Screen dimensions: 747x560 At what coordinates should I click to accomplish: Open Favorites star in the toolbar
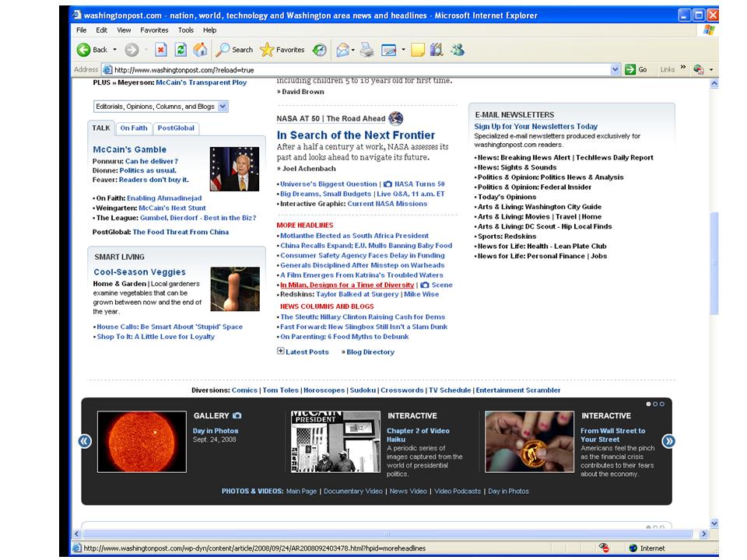click(282, 50)
